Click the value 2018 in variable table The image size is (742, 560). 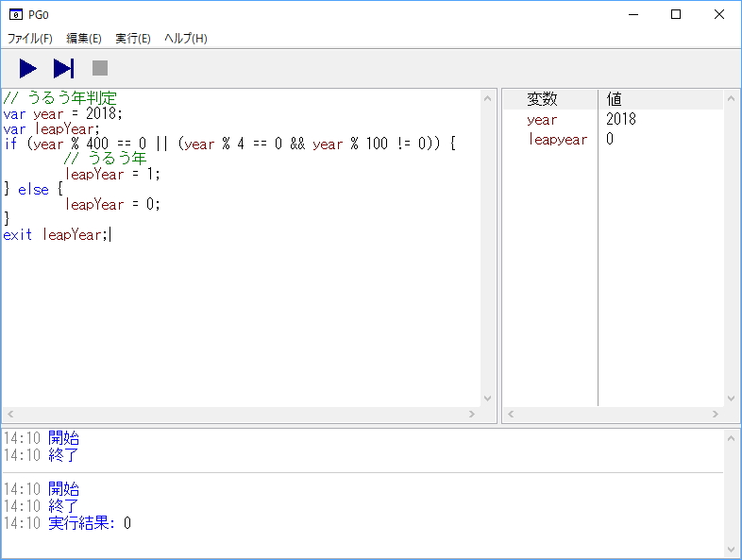click(x=621, y=119)
